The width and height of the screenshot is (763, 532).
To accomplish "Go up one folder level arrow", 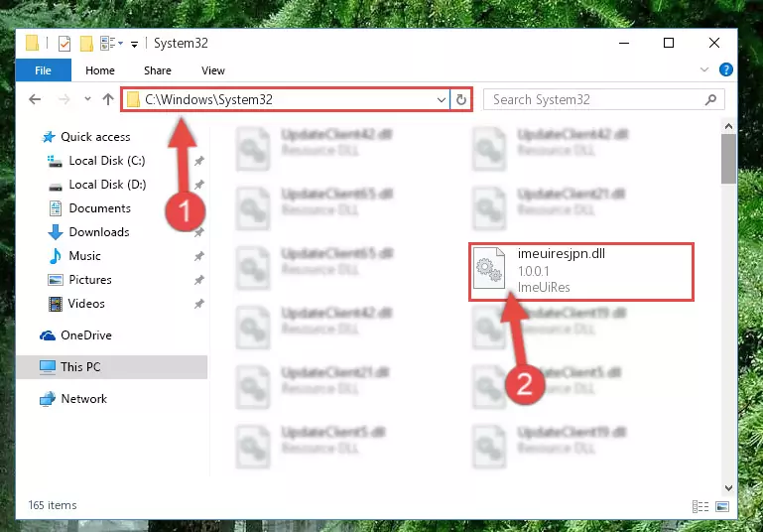I will point(108,99).
